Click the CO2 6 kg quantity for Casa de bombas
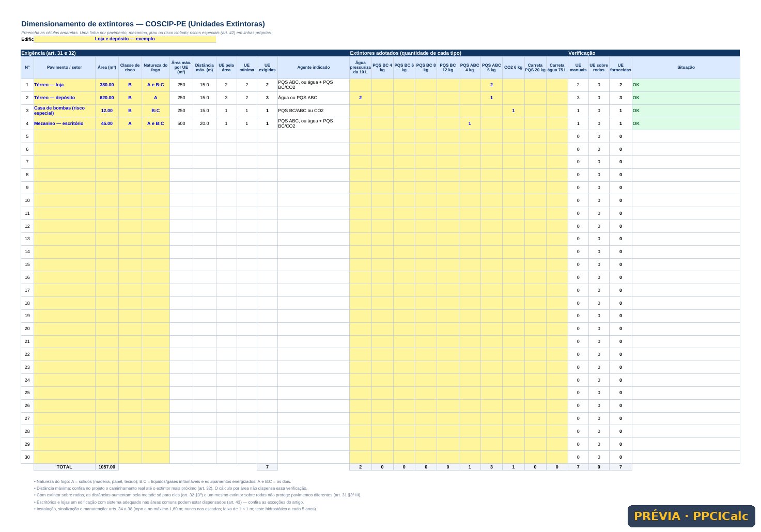The height and width of the screenshot is (532, 761). (x=514, y=111)
